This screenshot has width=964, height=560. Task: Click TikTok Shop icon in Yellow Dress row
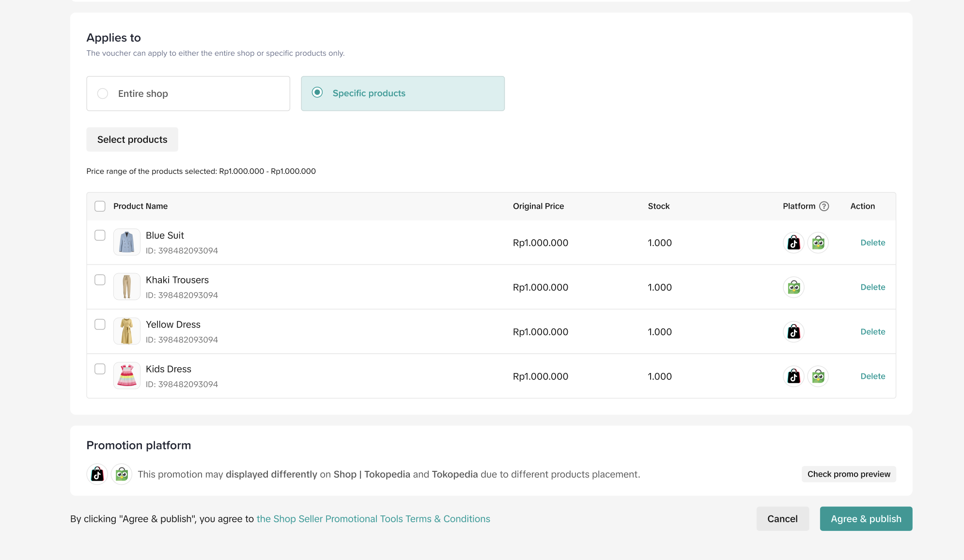pyautogui.click(x=793, y=332)
